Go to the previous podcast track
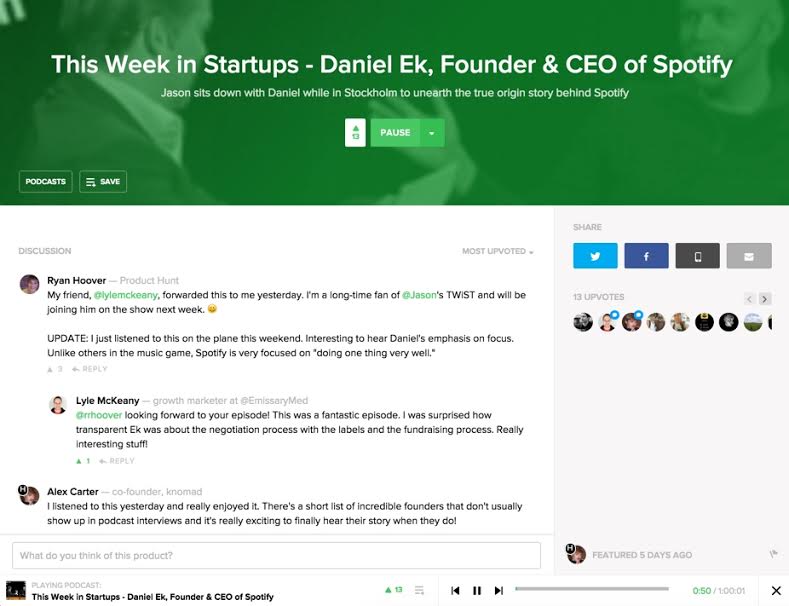 [x=456, y=591]
